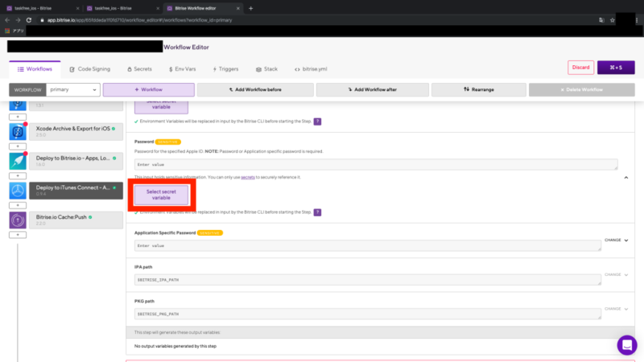Click the + Workflow button

tap(149, 89)
